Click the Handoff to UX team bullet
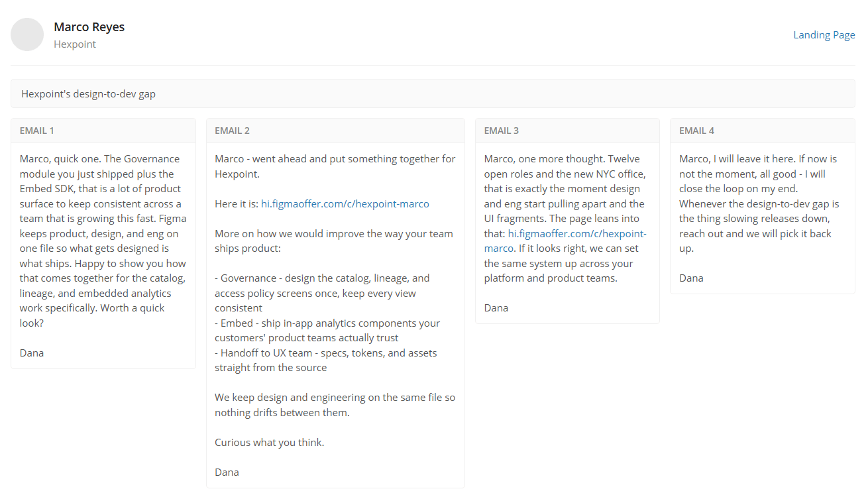This screenshot has width=868, height=499. (x=326, y=360)
